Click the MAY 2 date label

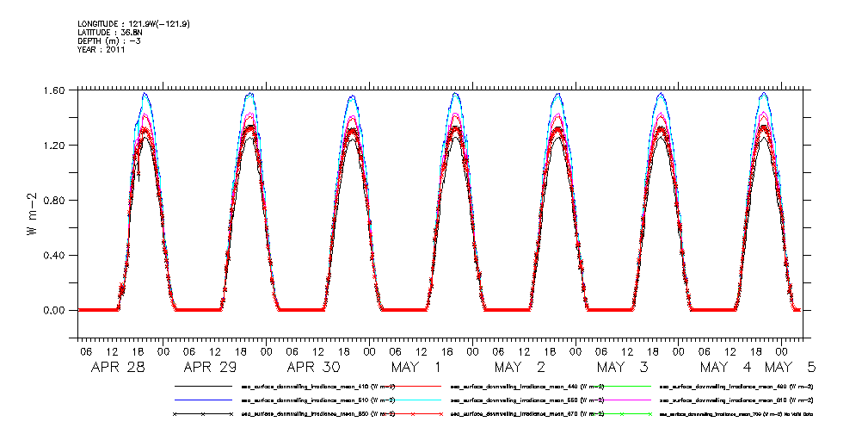click(520, 368)
